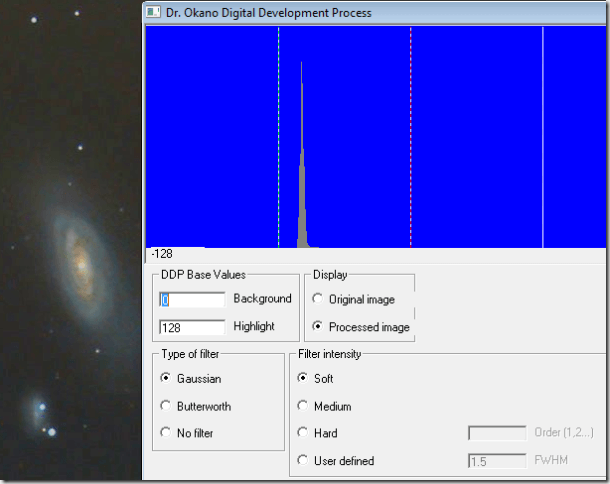The image size is (610, 484).
Task: Click the Highlight value input field
Action: point(192,327)
